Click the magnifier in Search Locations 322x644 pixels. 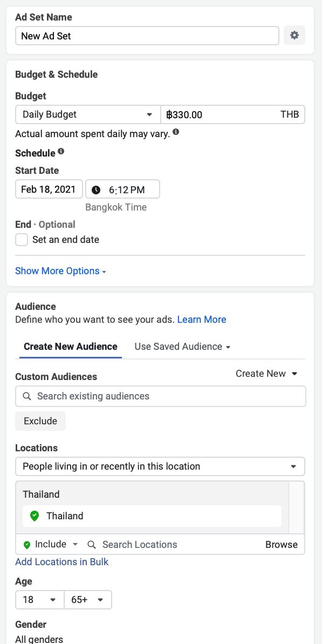click(92, 545)
